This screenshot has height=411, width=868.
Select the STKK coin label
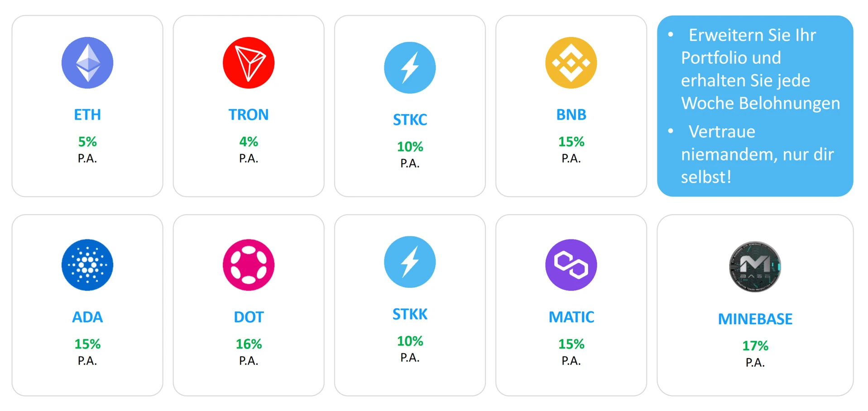tap(410, 314)
